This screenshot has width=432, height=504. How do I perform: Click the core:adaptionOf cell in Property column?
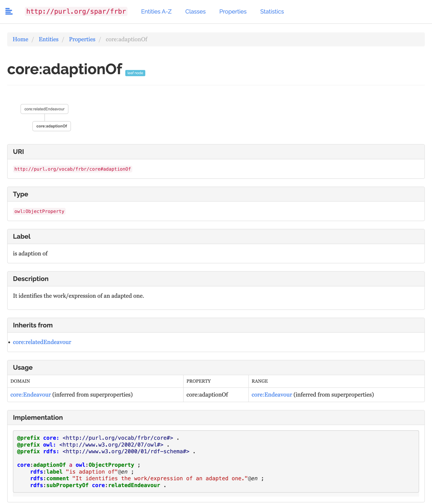[207, 395]
